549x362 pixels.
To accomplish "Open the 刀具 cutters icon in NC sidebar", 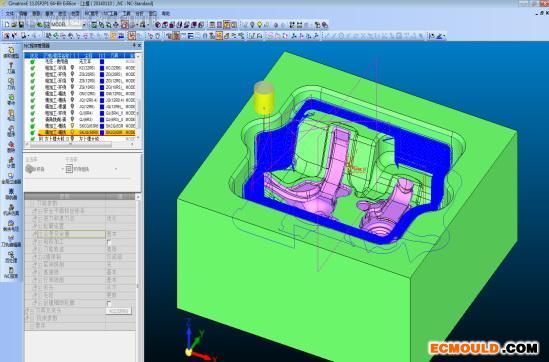I will point(11,68).
